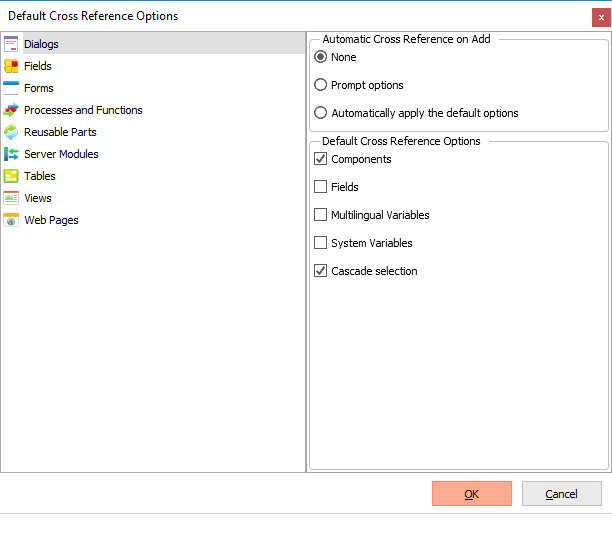Viewport: 612px width, 540px height.
Task: Click the Web Pages globe icon
Action: coord(11,220)
